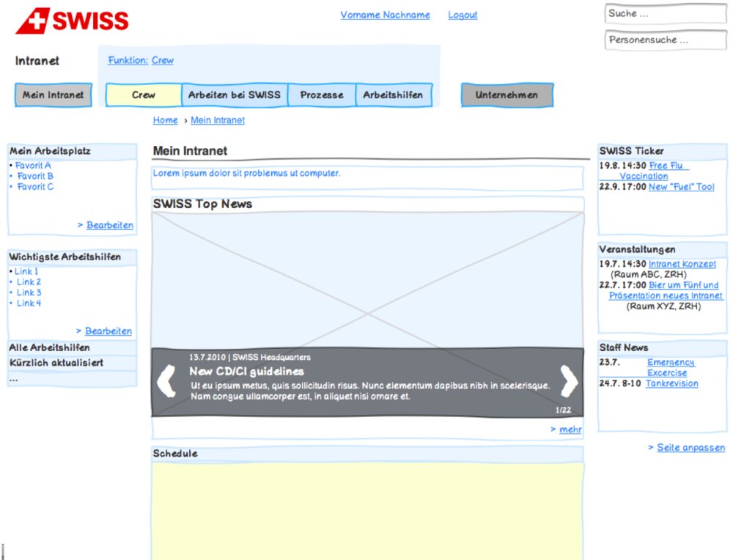Open Link 3 in Wichtigste Arbeitshilfen
This screenshot has width=733, height=560.
(29, 293)
